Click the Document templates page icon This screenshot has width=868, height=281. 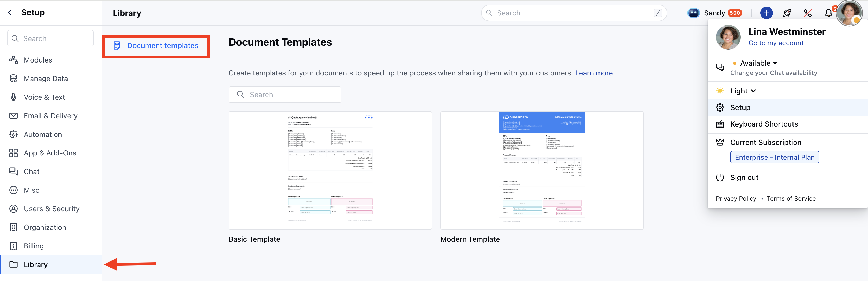point(117,46)
